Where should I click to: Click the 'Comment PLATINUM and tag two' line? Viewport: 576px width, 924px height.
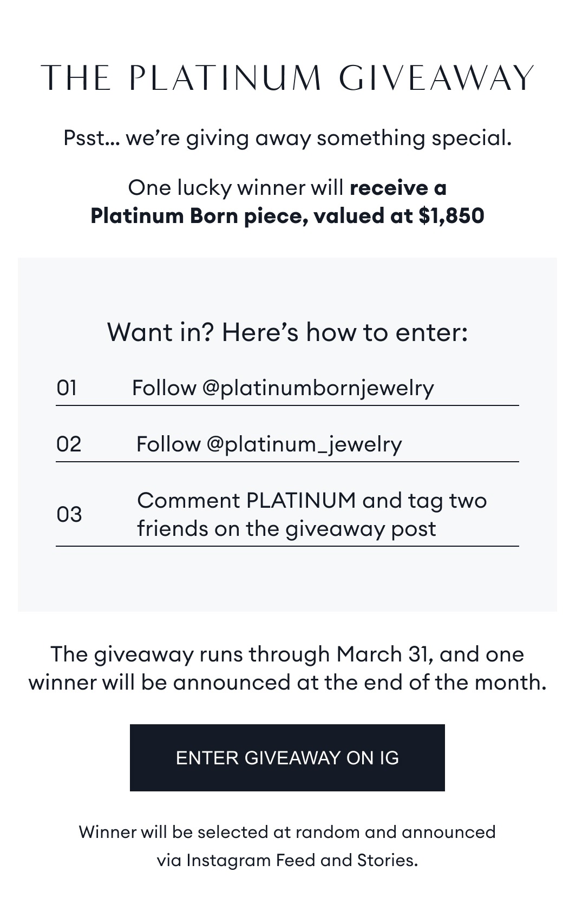tap(312, 501)
